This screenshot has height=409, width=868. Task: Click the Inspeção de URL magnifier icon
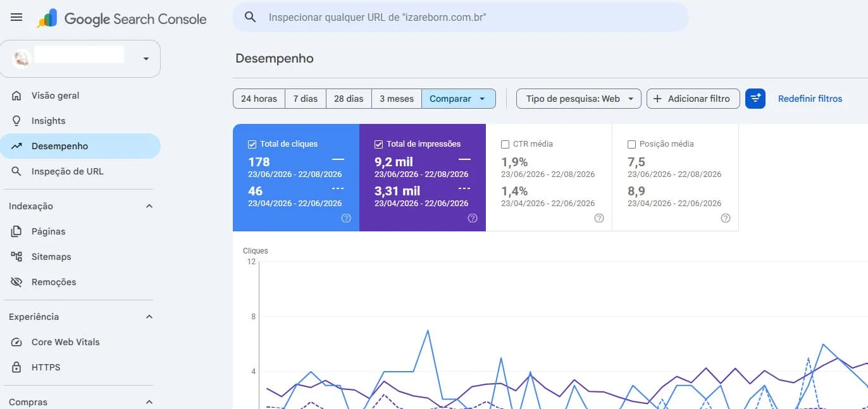(x=16, y=171)
